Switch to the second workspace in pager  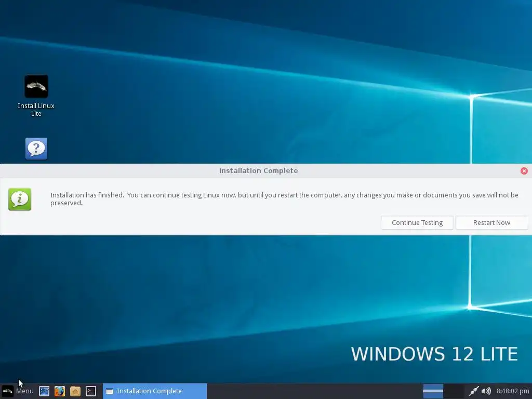click(x=454, y=391)
